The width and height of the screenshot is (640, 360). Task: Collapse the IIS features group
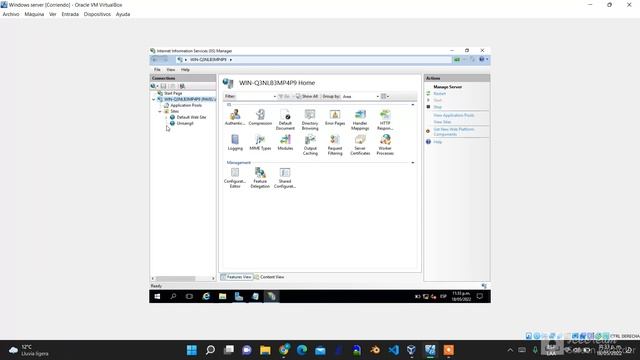pos(413,105)
